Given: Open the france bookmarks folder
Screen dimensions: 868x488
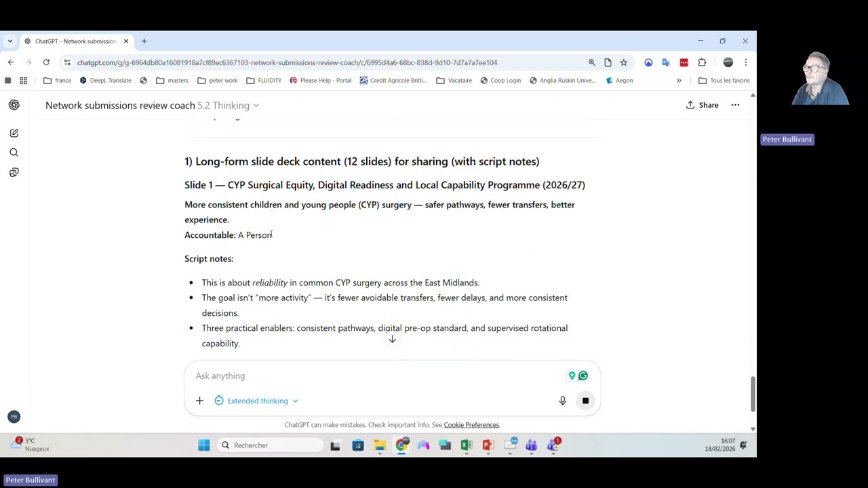Looking at the screenshot, I should click(57, 81).
